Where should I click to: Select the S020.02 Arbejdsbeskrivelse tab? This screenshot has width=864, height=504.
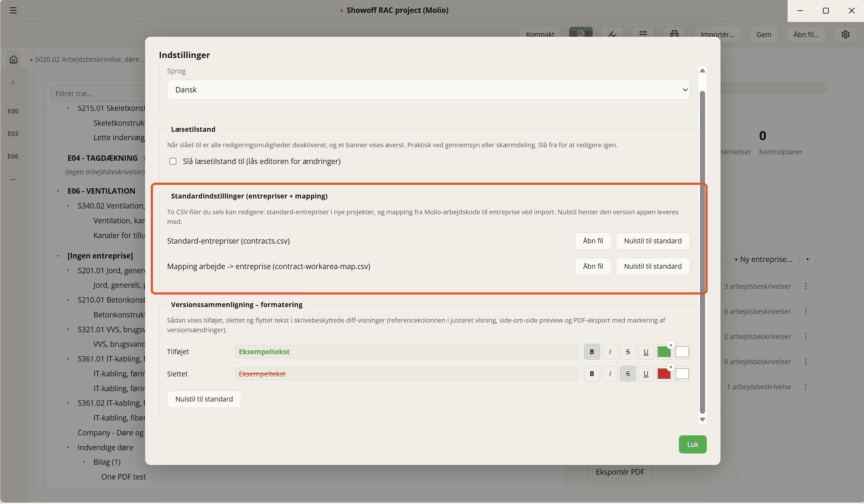pyautogui.click(x=88, y=59)
